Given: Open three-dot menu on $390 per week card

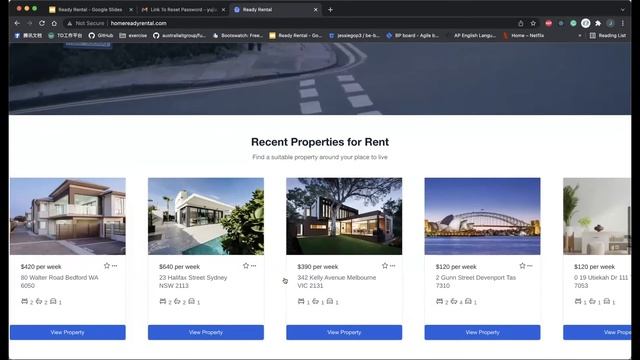Looking at the screenshot, I should pos(393,266).
